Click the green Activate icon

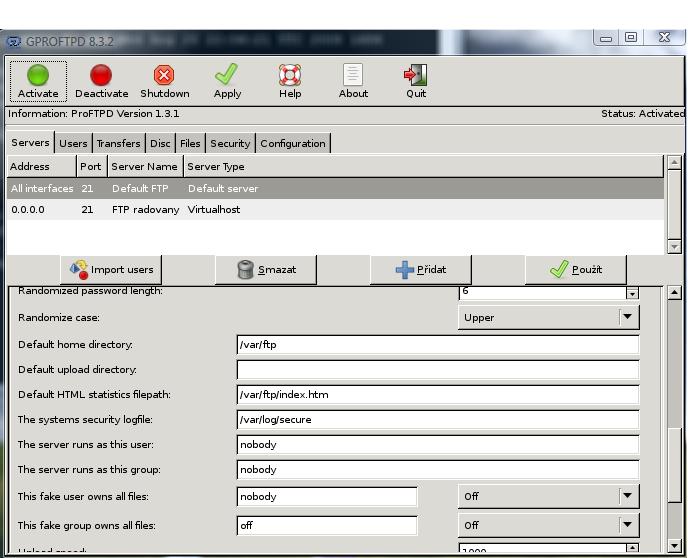38,75
